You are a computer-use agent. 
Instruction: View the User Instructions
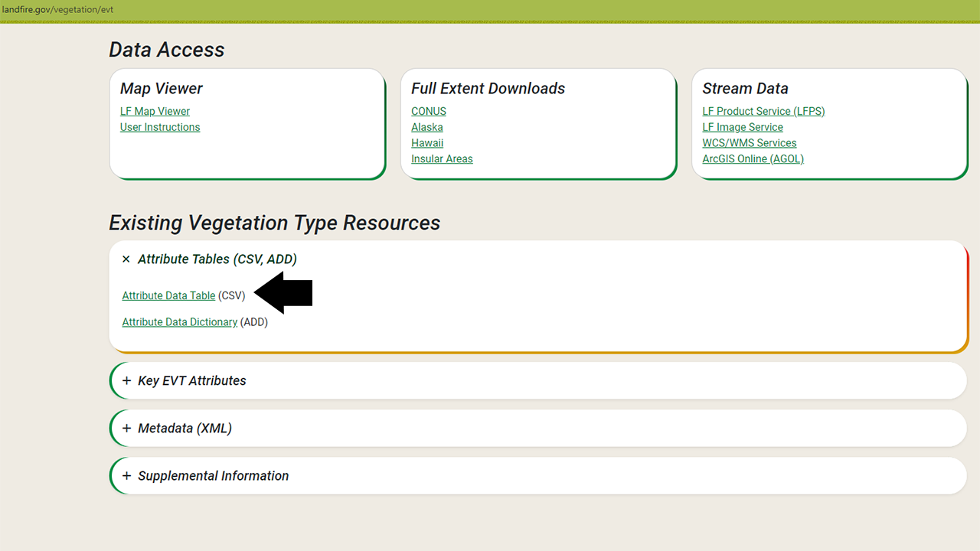(160, 127)
